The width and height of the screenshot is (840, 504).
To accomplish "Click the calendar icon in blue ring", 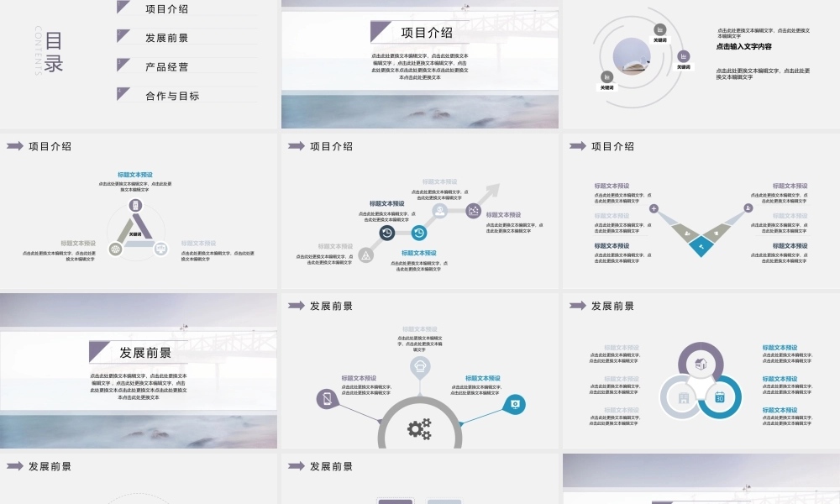I will [720, 397].
